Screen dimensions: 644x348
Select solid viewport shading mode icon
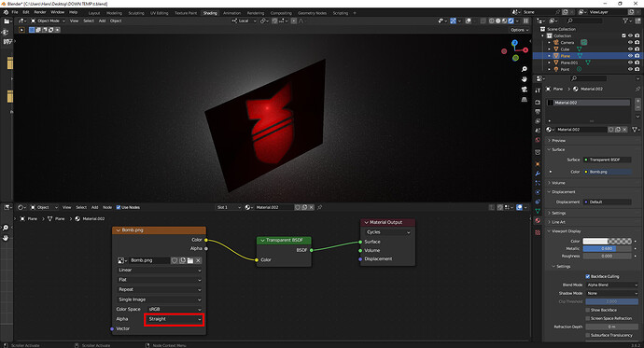point(498,21)
